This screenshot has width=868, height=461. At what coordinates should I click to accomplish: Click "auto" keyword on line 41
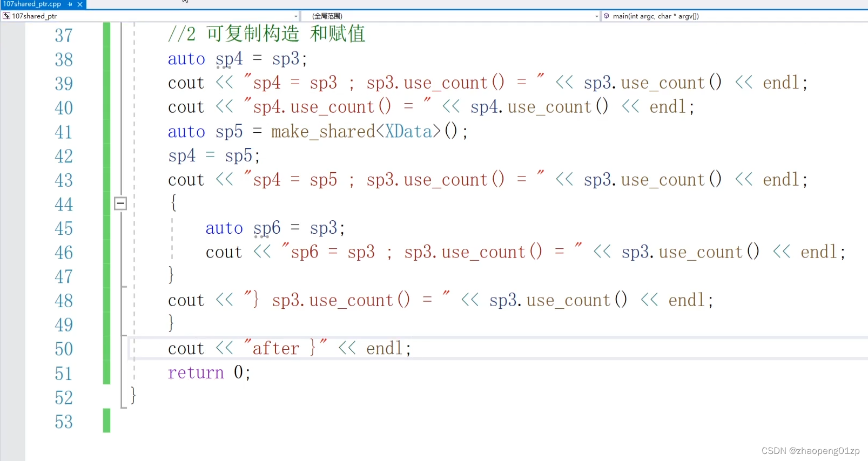tap(186, 132)
